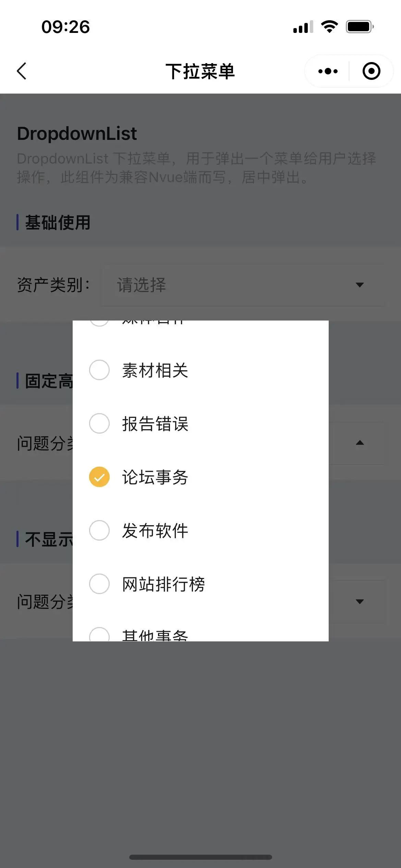
Task: Choose the 网站排行榜 radio option
Action: click(99, 584)
